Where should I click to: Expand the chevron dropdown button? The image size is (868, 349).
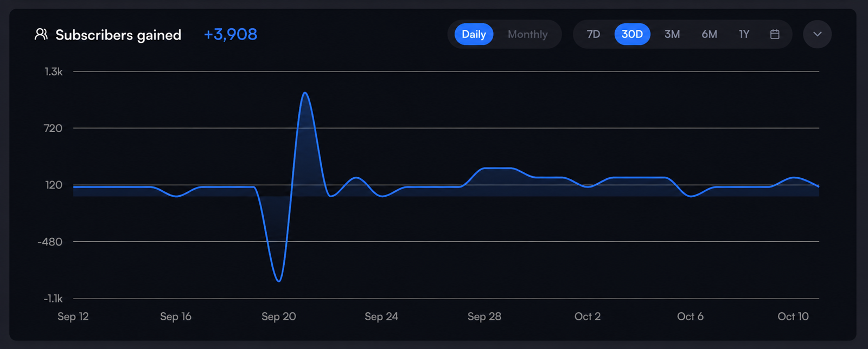817,34
